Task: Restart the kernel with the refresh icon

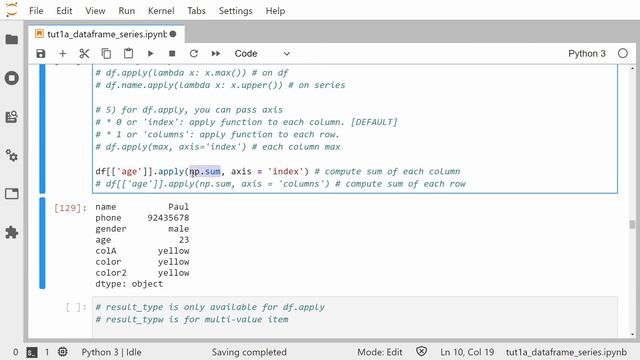Action: [193, 53]
